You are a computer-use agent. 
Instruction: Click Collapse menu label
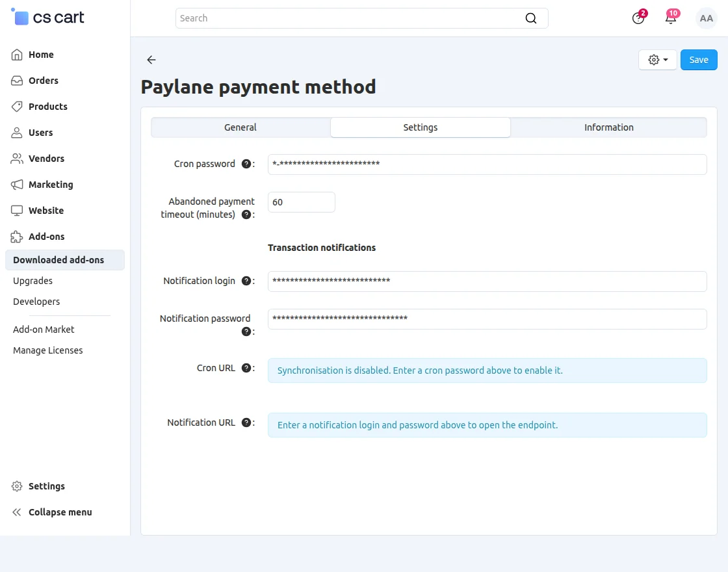click(60, 512)
